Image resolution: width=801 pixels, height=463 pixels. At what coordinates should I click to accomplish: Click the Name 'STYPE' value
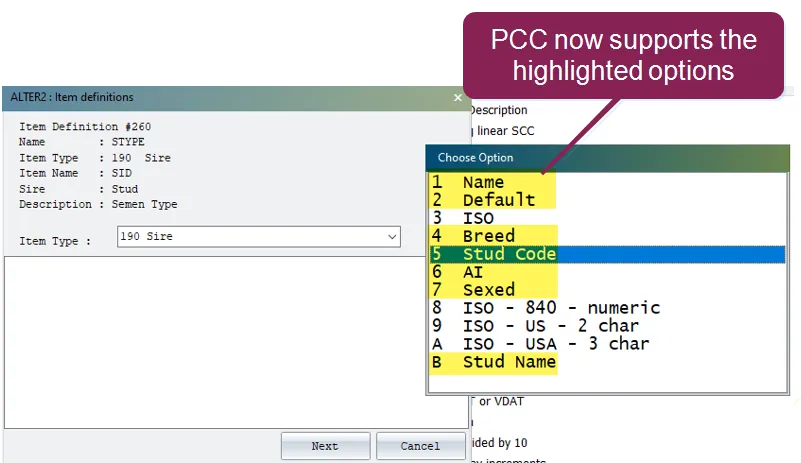[x=128, y=142]
